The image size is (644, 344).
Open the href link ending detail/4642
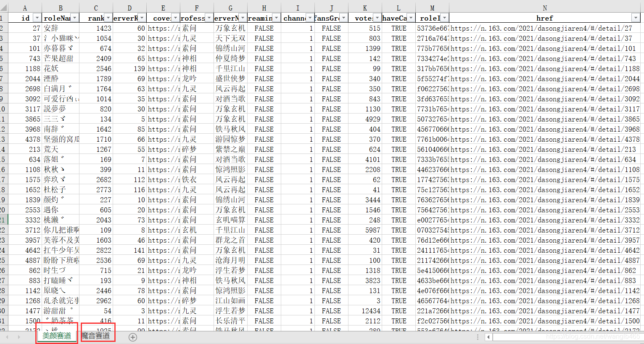coord(545,250)
